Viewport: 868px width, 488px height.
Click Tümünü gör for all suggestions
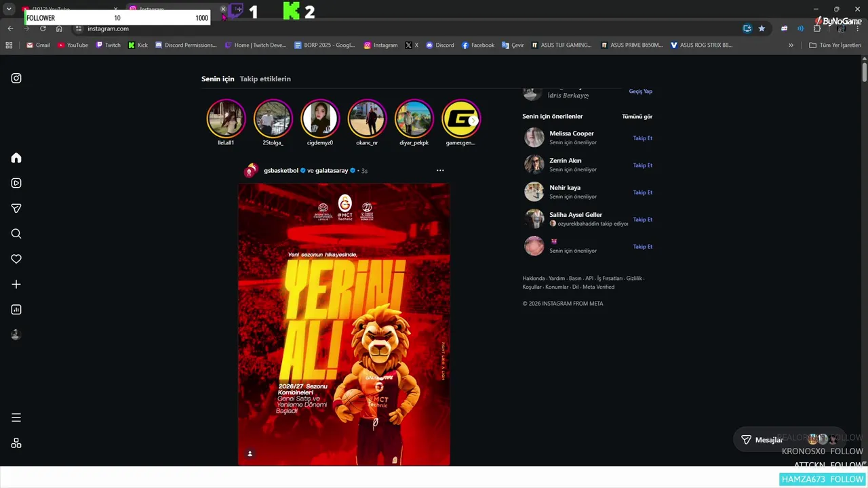(637, 117)
